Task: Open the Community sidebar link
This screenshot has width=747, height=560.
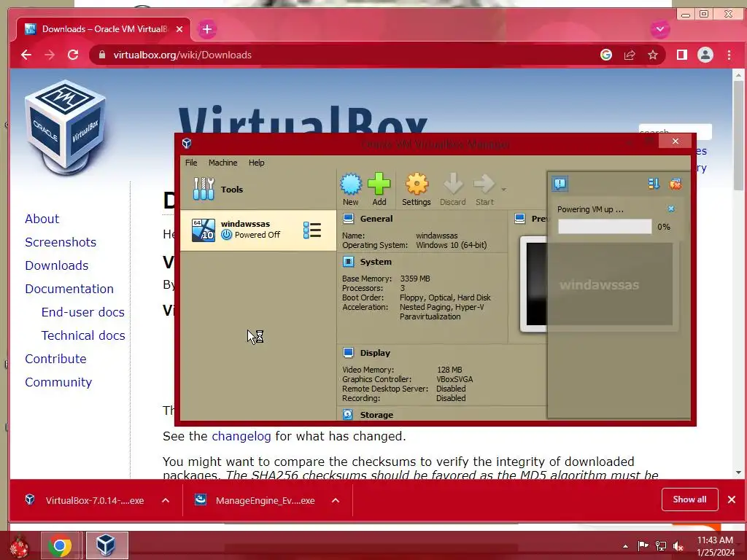Action: 58,382
